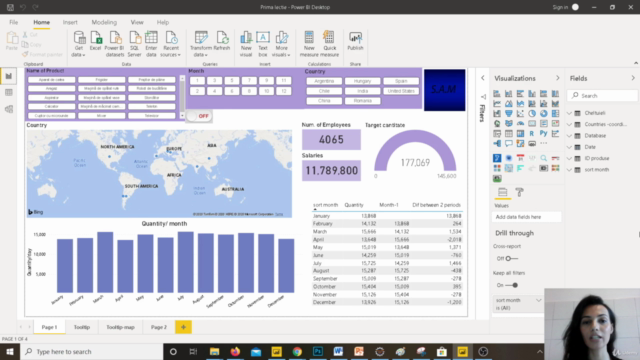
Task: Switch to the Modeling ribbon tab
Action: [x=104, y=22]
